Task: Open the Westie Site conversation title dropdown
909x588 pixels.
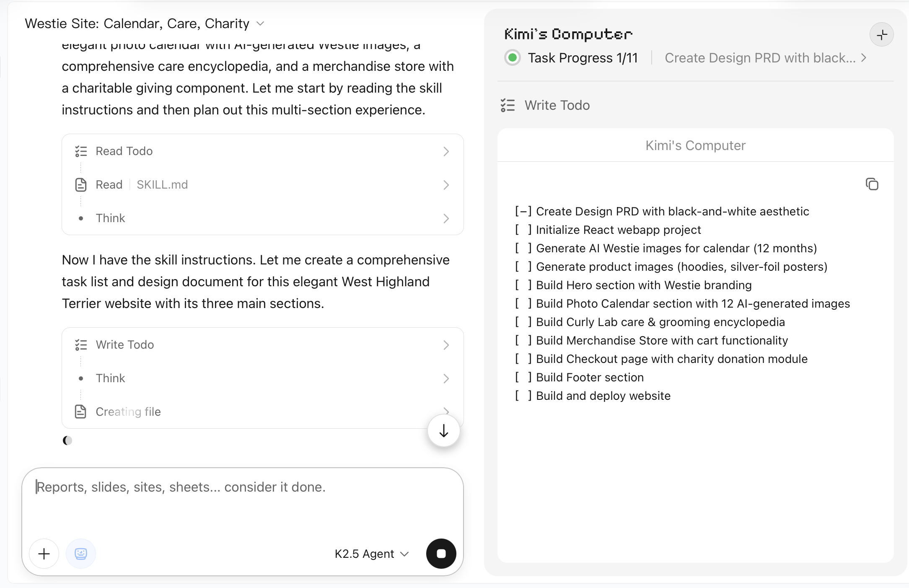Action: coord(260,23)
